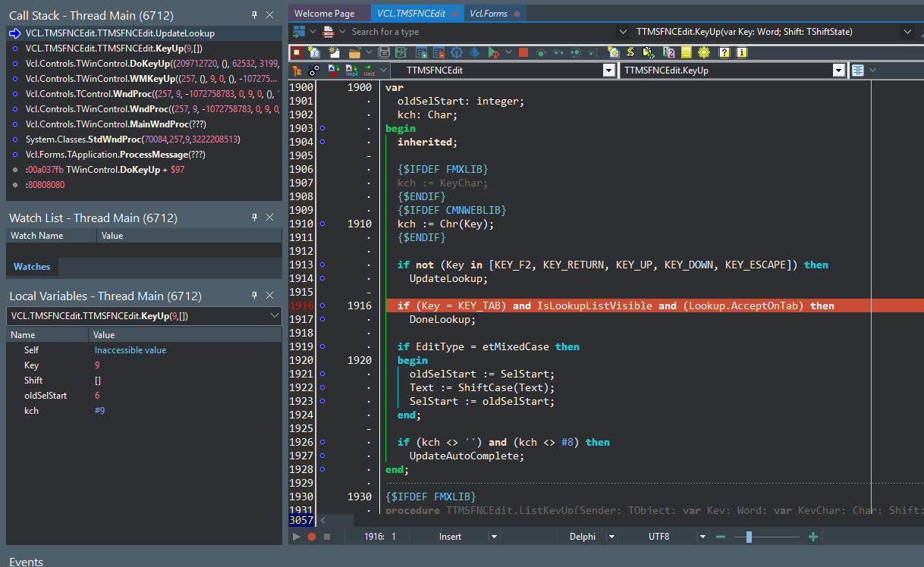This screenshot has width=924, height=567.
Task: Click the blue gear toolbar icon
Action: [x=457, y=52]
